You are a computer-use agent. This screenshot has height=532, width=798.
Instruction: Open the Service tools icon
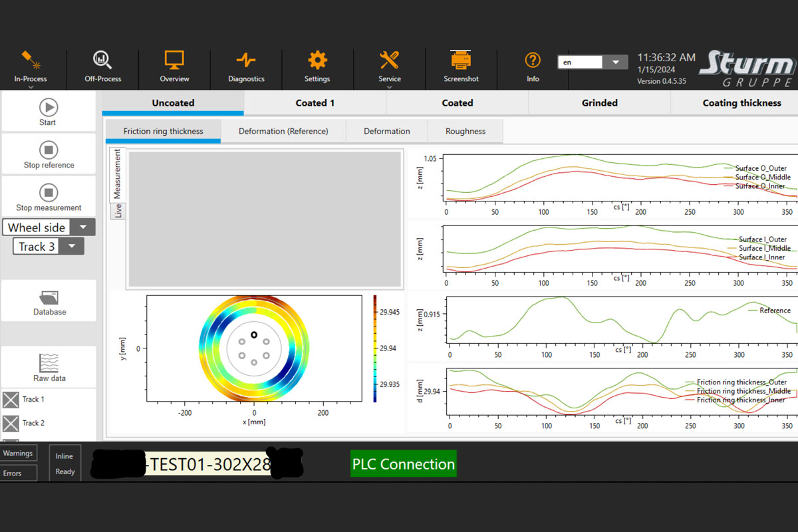[x=389, y=61]
